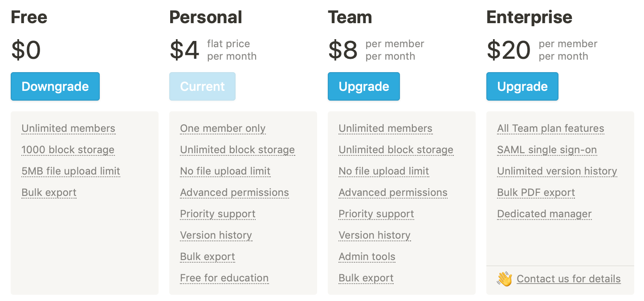644x301 pixels.
Task: Click Version history in Personal plan
Action: (216, 236)
